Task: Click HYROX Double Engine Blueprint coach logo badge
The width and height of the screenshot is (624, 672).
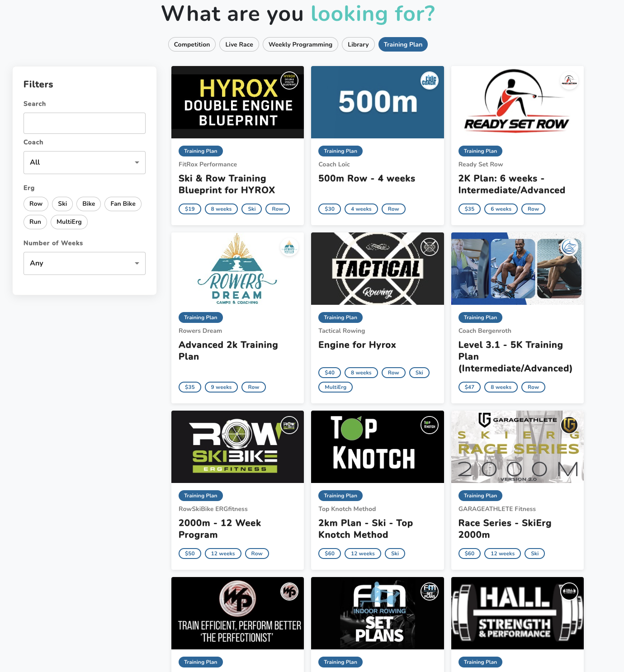Action: [x=289, y=80]
